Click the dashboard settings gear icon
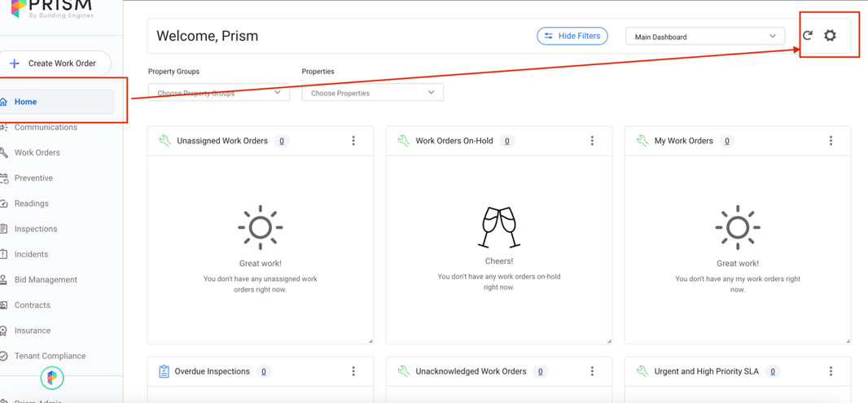The height and width of the screenshot is (403, 868). click(830, 36)
